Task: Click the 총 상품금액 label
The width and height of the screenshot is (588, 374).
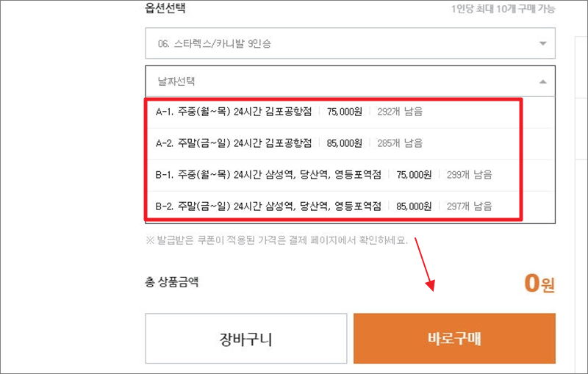Action: 172,282
